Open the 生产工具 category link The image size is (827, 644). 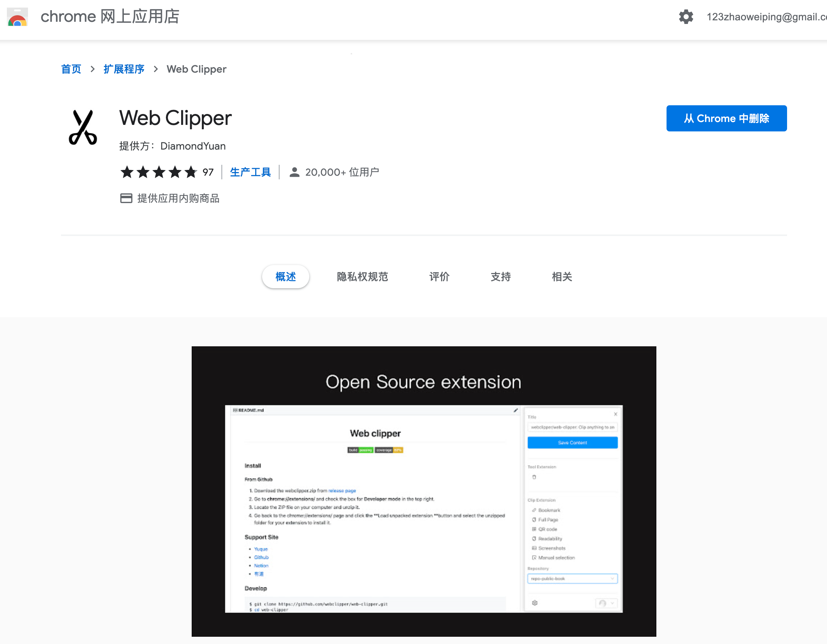(250, 172)
